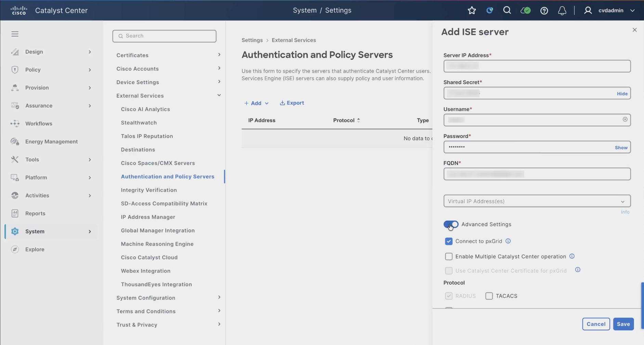
Task: Uncheck the Connect to pxGrid checkbox
Action: pyautogui.click(x=448, y=242)
